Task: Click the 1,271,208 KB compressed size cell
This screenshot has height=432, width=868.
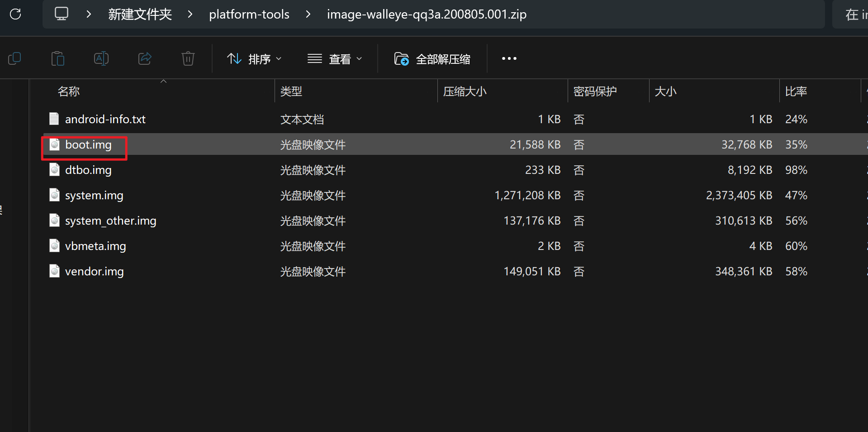Action: coord(527,195)
